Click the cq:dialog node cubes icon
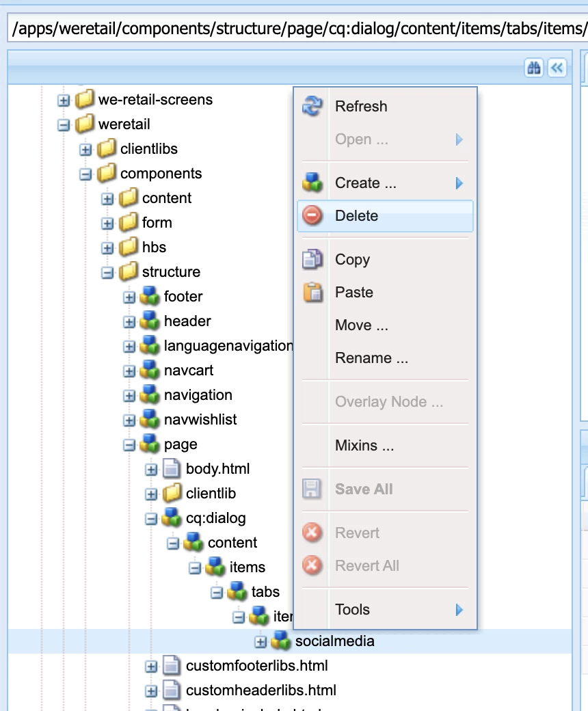The image size is (588, 711). [x=172, y=518]
